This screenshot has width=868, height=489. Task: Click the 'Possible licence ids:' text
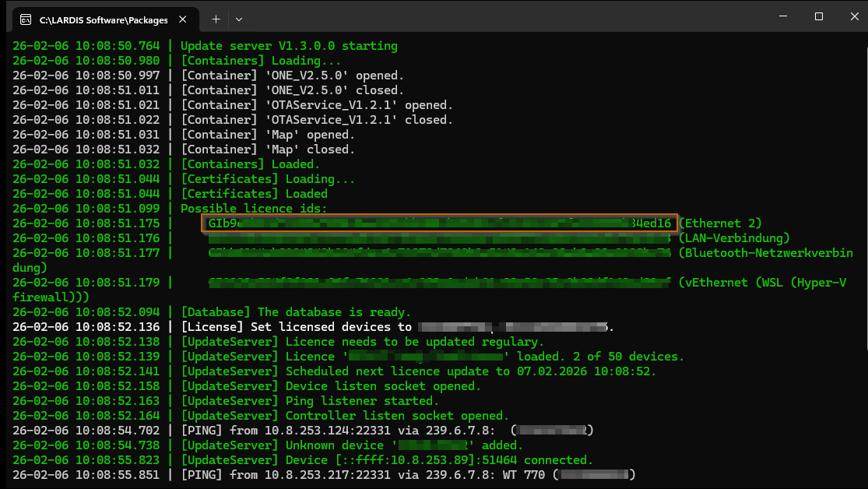click(x=254, y=209)
